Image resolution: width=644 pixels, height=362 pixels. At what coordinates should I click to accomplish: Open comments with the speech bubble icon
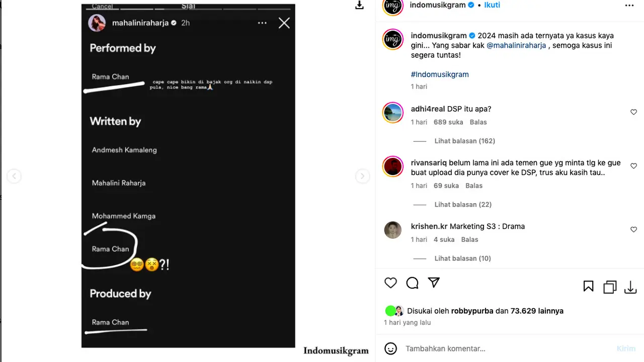(412, 283)
